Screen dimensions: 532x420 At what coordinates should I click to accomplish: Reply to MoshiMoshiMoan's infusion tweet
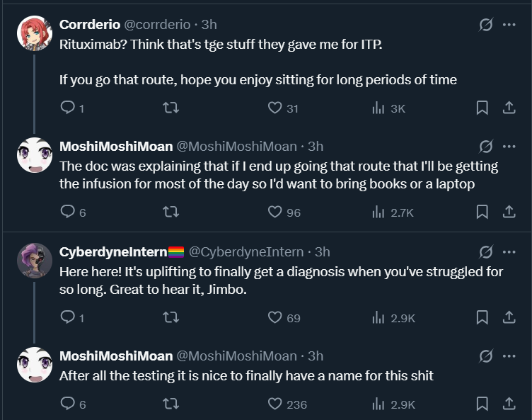coord(68,212)
